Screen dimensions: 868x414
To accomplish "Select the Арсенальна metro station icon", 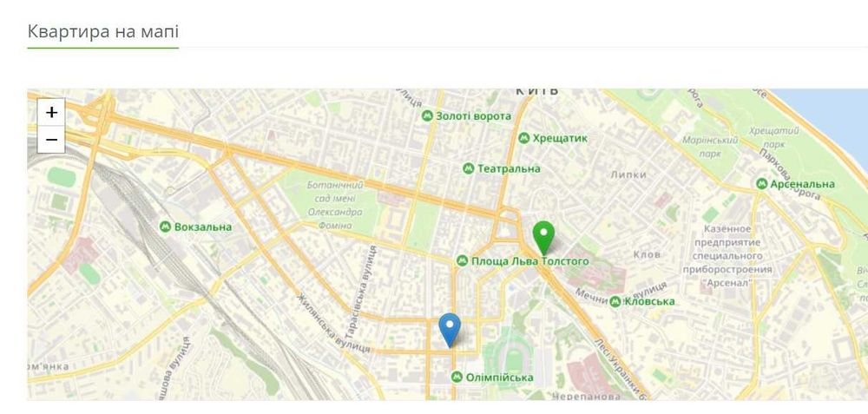I will [x=762, y=184].
